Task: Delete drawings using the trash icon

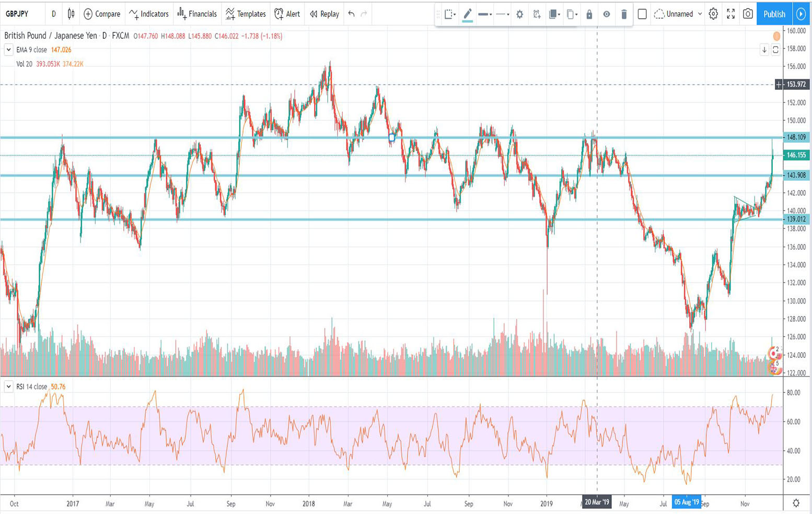Action: tap(624, 14)
